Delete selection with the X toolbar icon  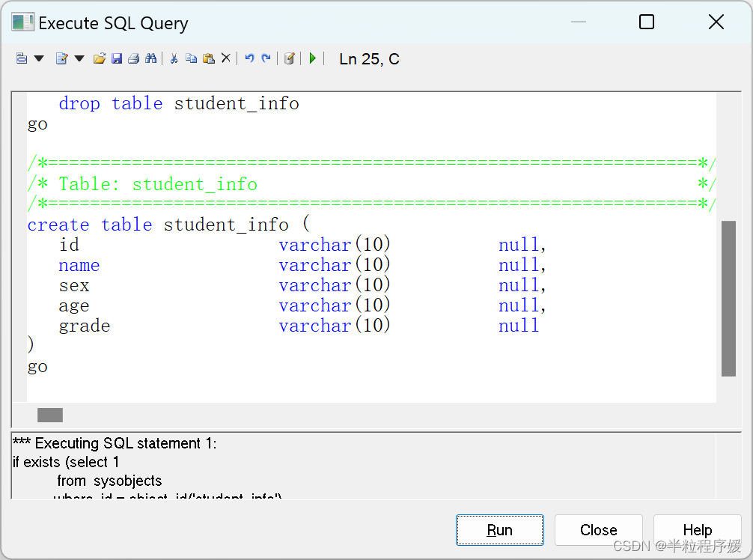pos(226,58)
